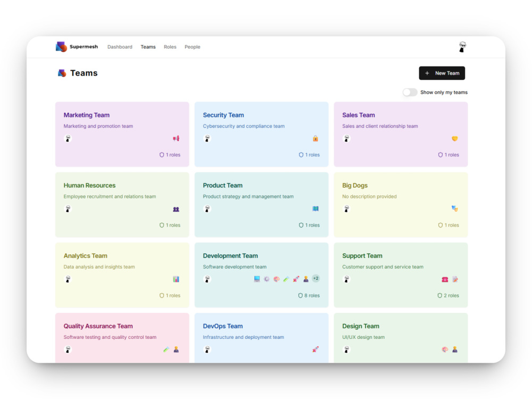Open the People nav item
532x399 pixels.
pyautogui.click(x=193, y=47)
